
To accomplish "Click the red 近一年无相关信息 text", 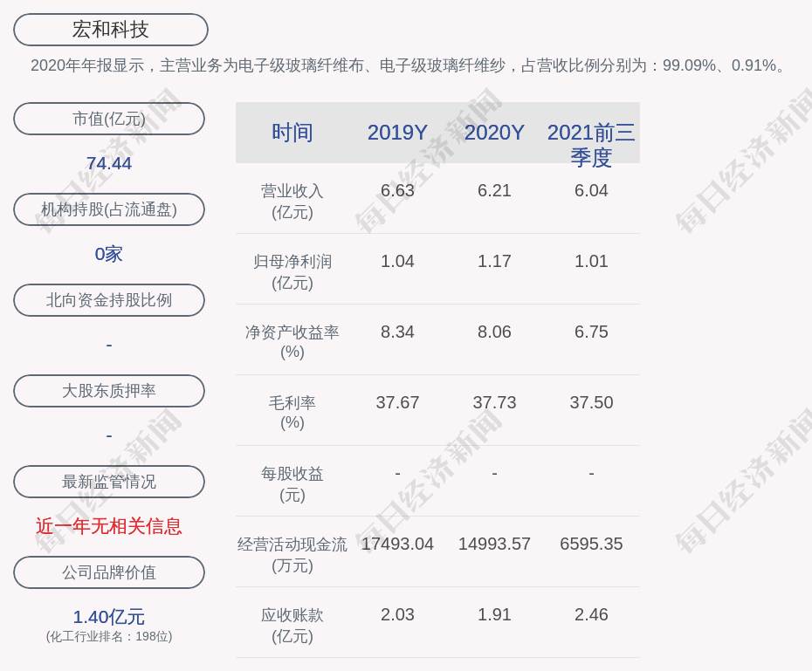I will tap(109, 526).
